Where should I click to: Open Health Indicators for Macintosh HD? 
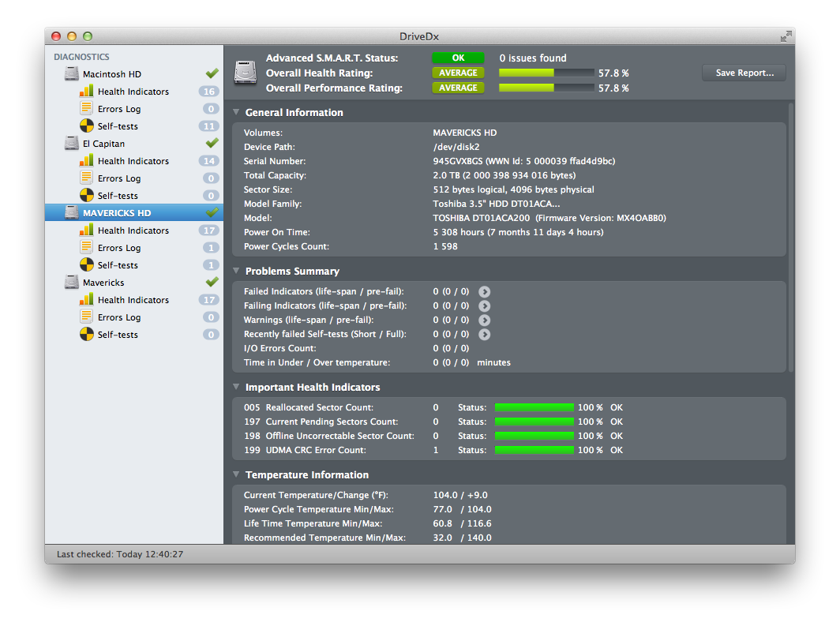(x=134, y=92)
